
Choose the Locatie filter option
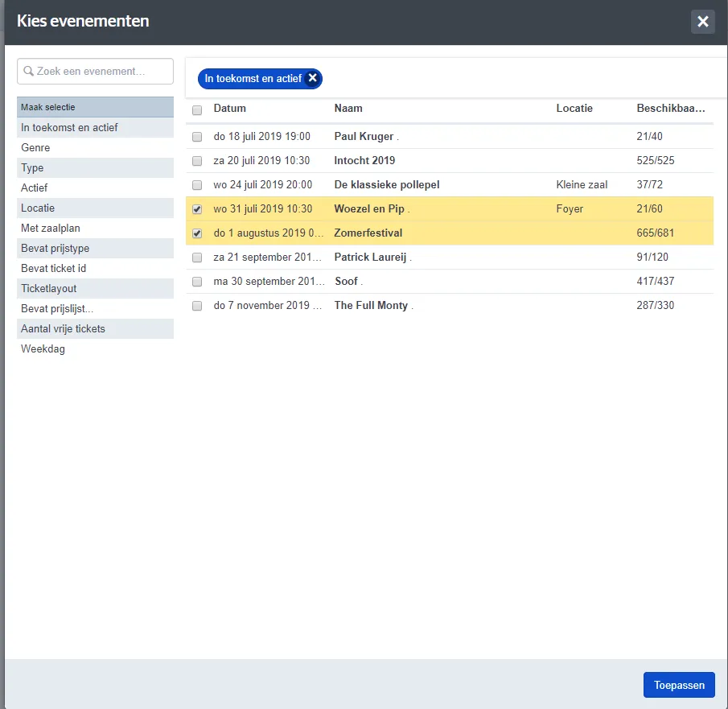tap(95, 208)
